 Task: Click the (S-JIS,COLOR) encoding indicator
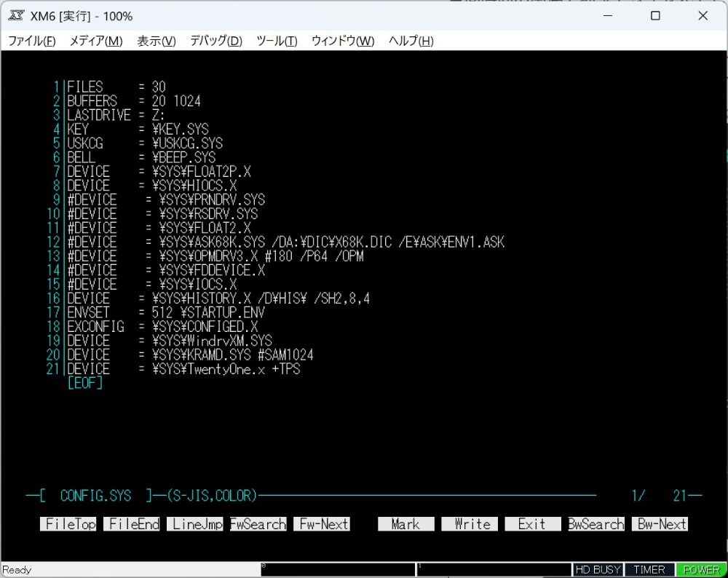pos(211,496)
